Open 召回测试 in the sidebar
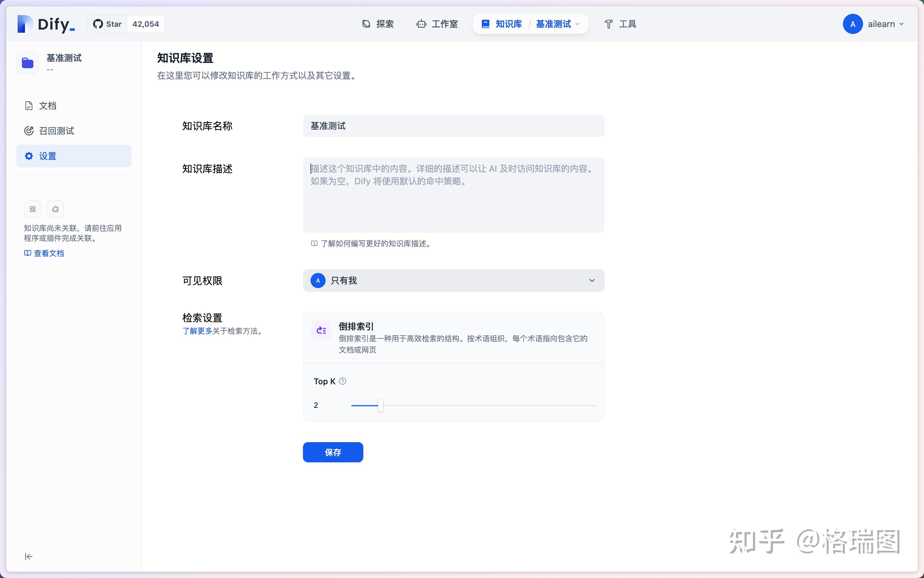This screenshot has height=578, width=924. click(57, 131)
